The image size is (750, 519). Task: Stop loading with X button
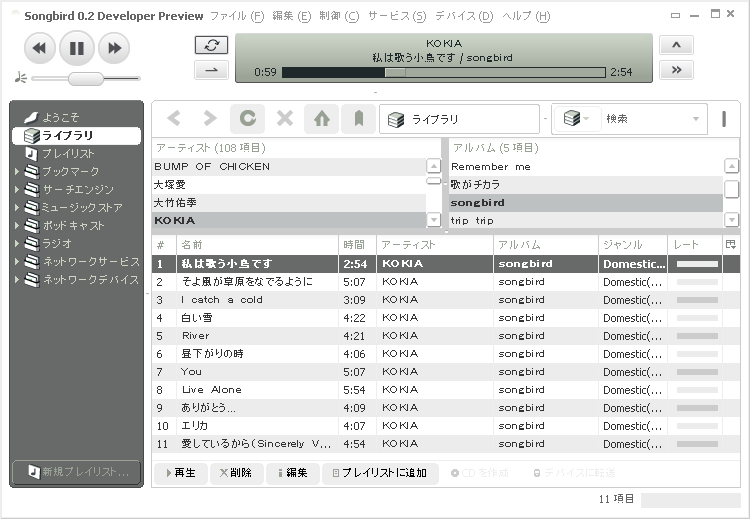tap(285, 118)
